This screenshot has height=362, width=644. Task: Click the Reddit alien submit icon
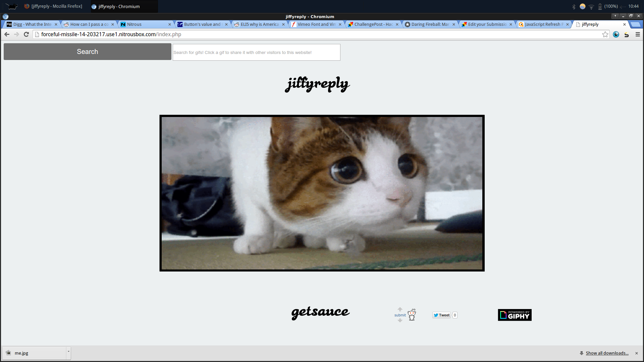[x=412, y=315]
